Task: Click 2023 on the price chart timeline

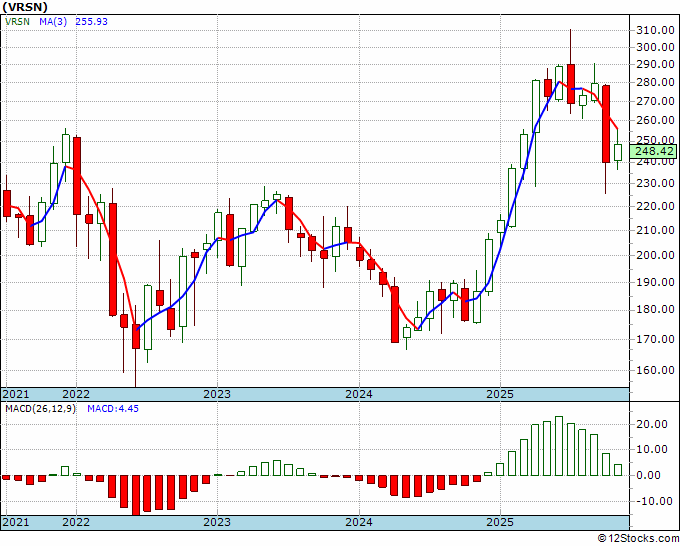Action: [217, 394]
